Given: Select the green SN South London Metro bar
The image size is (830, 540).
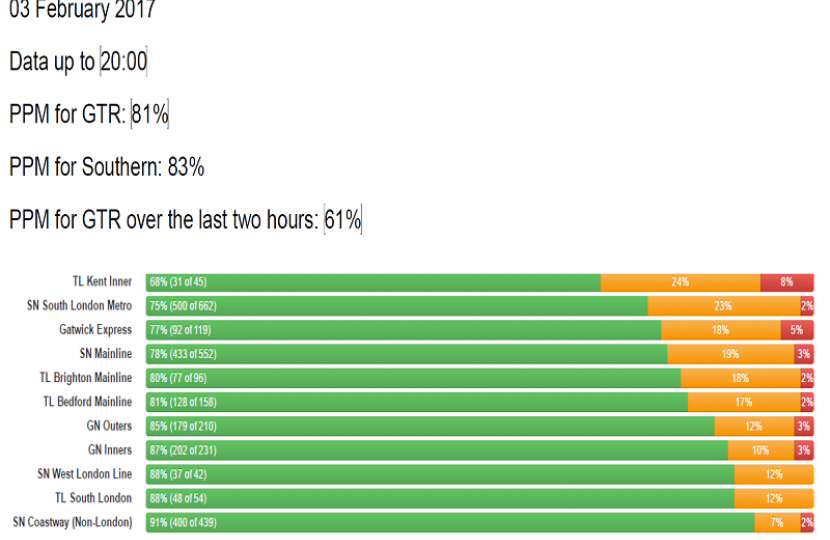Looking at the screenshot, I should coord(396,306).
